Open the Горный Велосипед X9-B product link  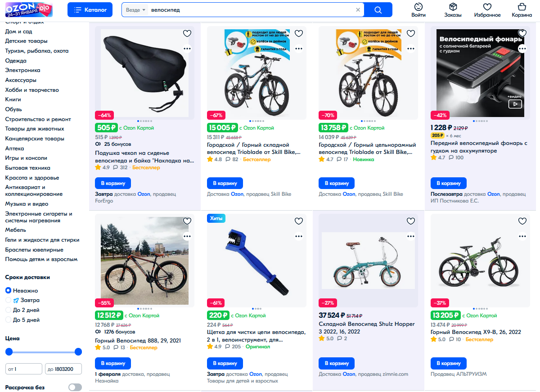pos(476,332)
